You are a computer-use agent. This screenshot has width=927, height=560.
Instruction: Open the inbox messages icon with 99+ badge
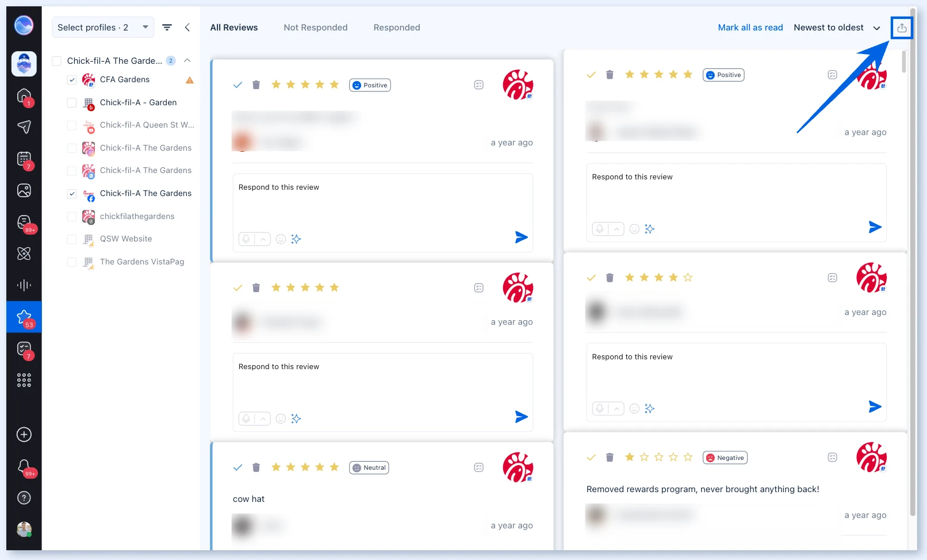coord(24,222)
